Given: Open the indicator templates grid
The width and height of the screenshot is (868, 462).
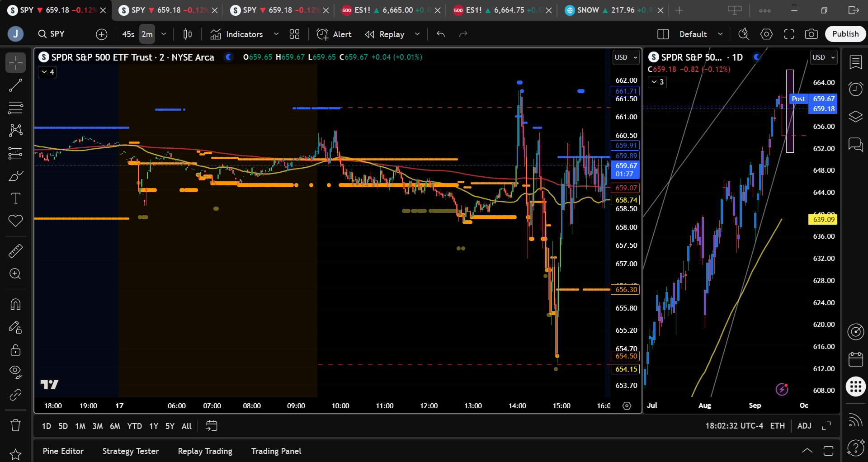Looking at the screenshot, I should [294, 34].
